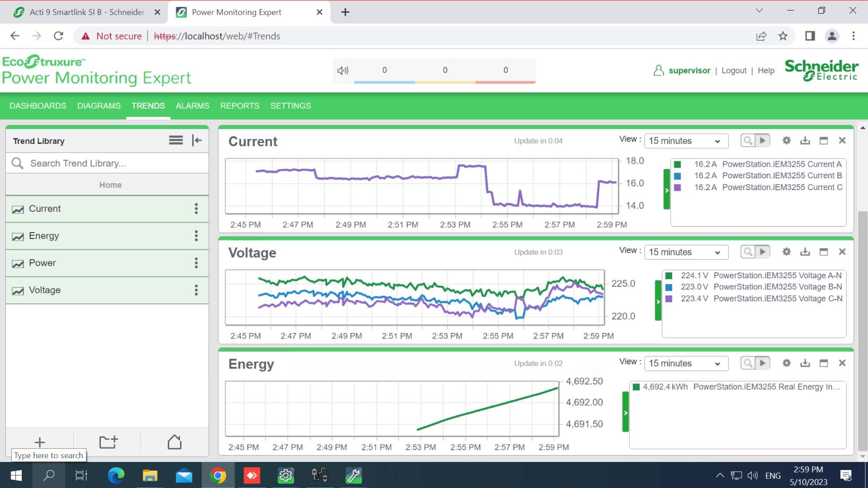Viewport: 868px width, 488px height.
Task: Toggle inspection zoom mode on Current trend
Action: (x=747, y=141)
